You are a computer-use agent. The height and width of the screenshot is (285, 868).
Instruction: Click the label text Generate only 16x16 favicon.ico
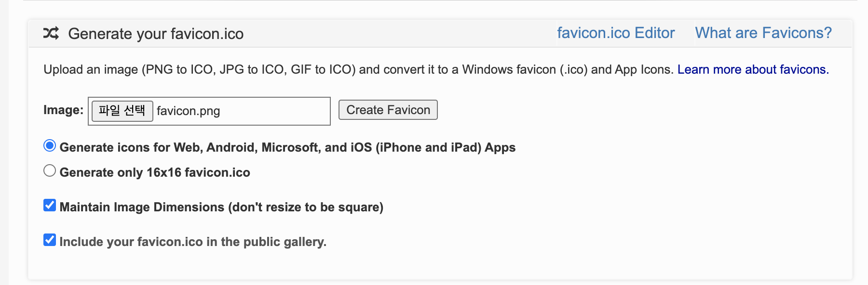(155, 172)
